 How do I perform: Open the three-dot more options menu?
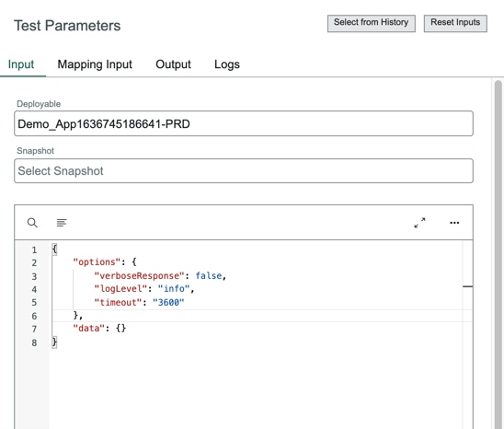(x=454, y=223)
